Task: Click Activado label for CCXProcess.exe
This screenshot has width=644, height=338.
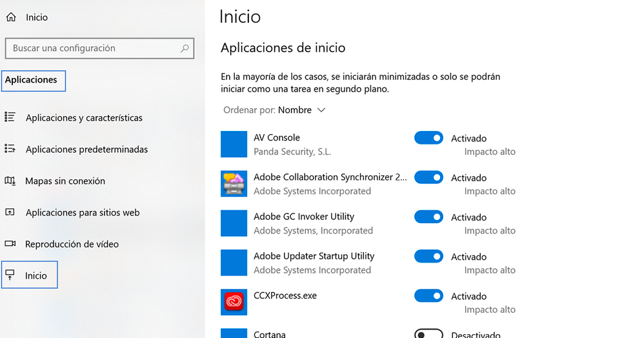Action: click(x=469, y=297)
